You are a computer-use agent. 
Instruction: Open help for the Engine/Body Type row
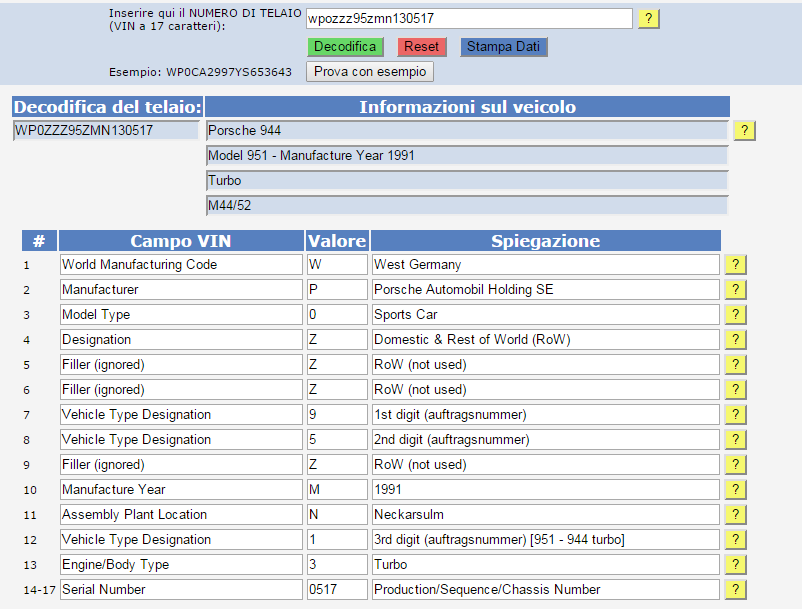735,565
